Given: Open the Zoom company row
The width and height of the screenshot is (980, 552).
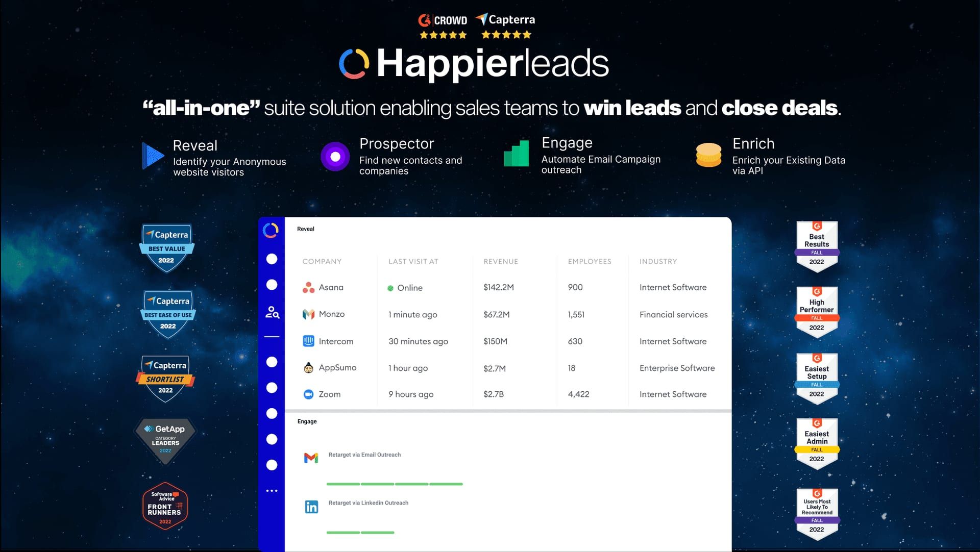Looking at the screenshot, I should click(508, 394).
